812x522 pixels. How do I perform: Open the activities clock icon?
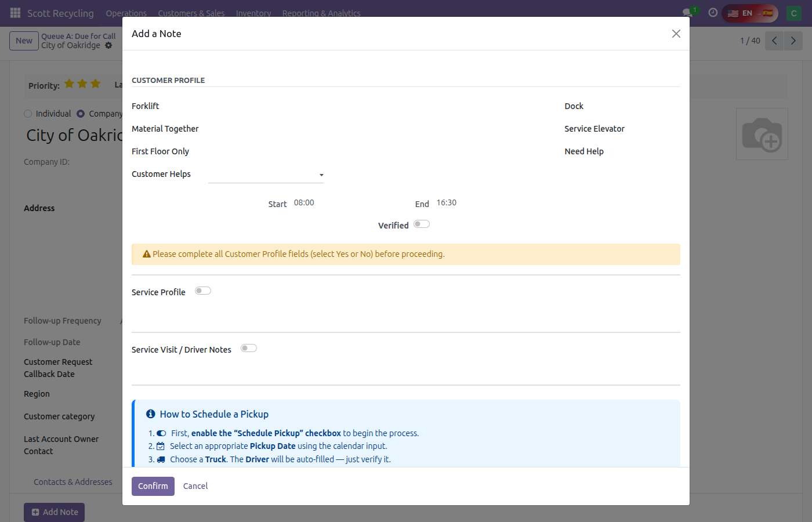click(713, 13)
